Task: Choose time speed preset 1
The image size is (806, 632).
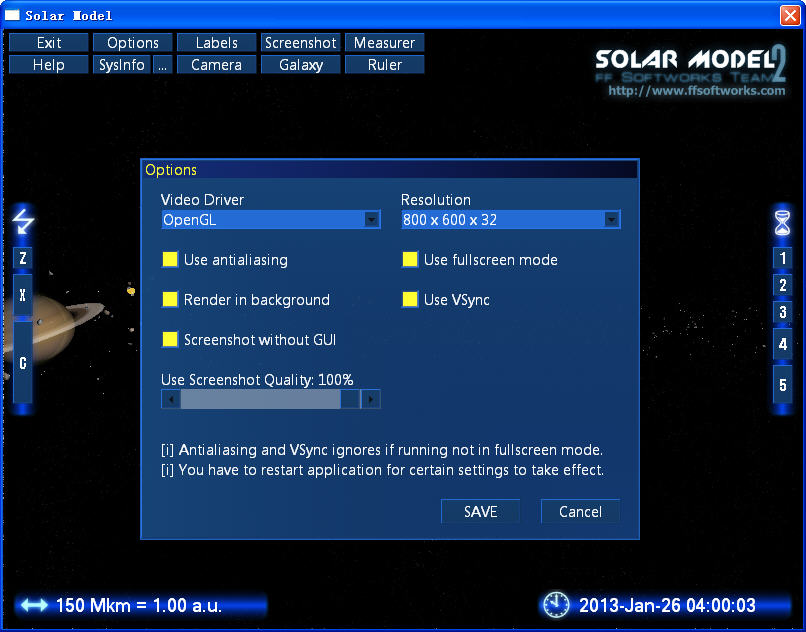Action: click(782, 258)
